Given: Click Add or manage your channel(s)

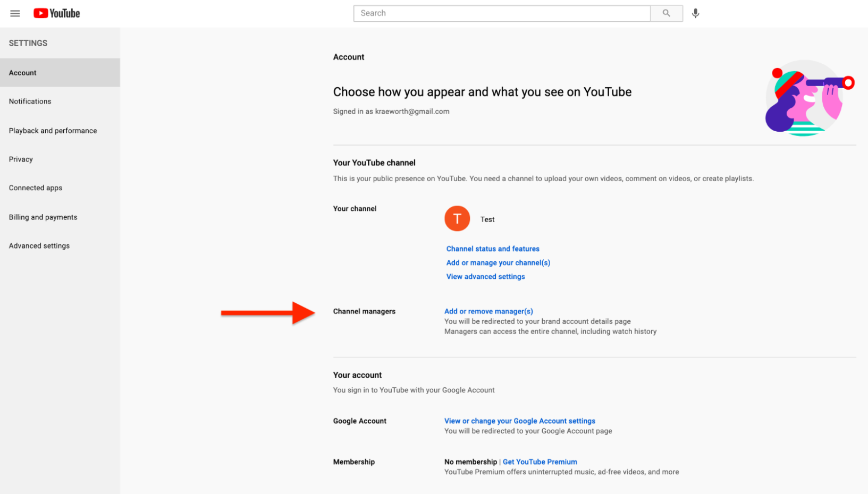Looking at the screenshot, I should click(498, 262).
